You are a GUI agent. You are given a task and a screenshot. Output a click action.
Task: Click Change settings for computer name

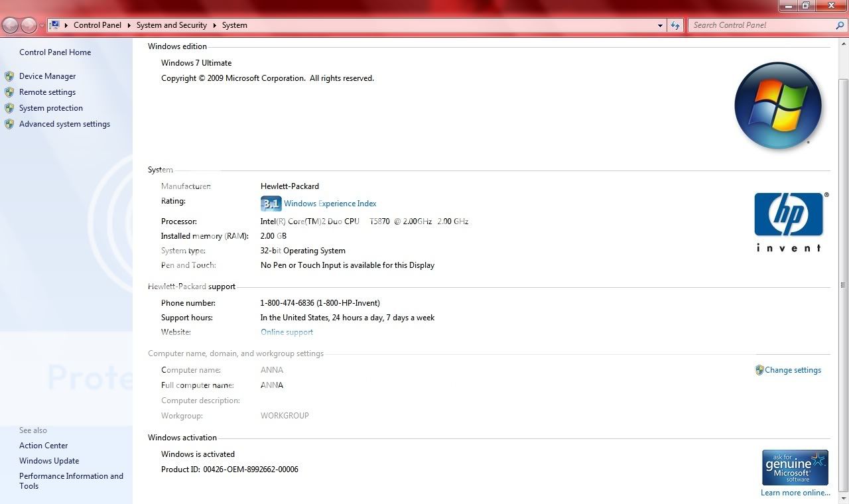(x=793, y=370)
